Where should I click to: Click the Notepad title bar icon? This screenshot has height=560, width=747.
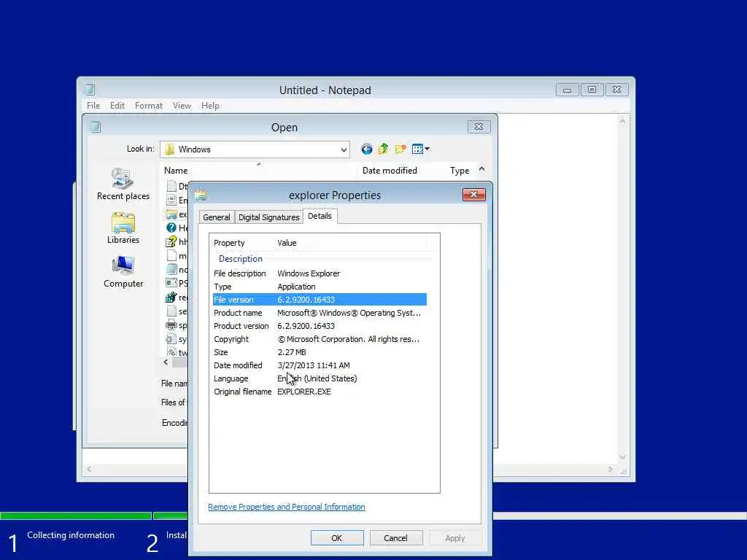click(90, 90)
